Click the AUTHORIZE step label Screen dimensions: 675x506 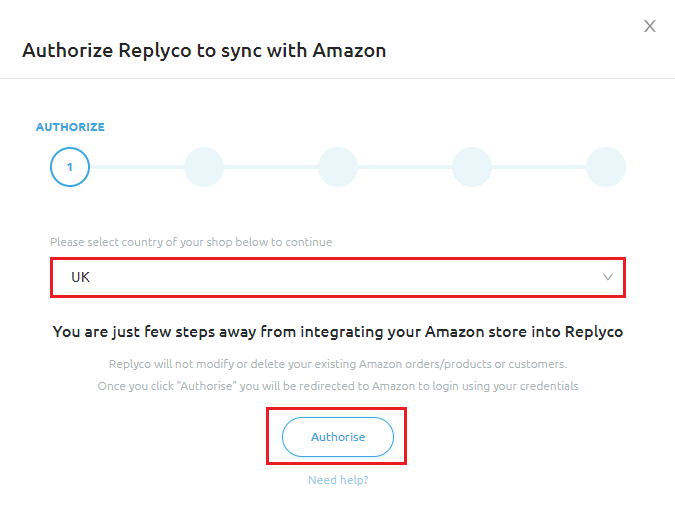70,128
